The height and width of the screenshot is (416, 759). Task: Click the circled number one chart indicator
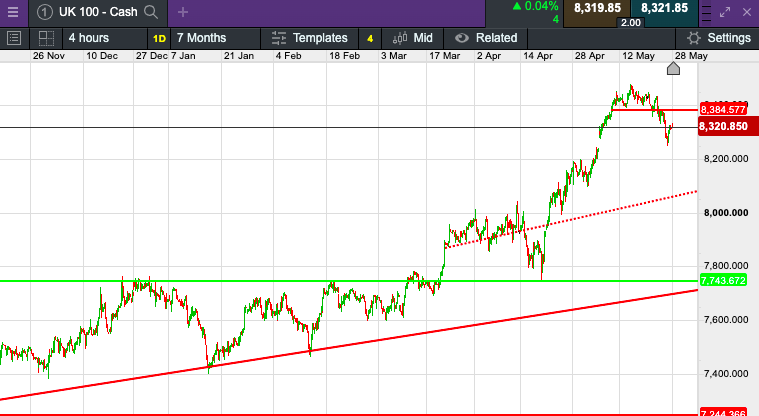(45, 12)
